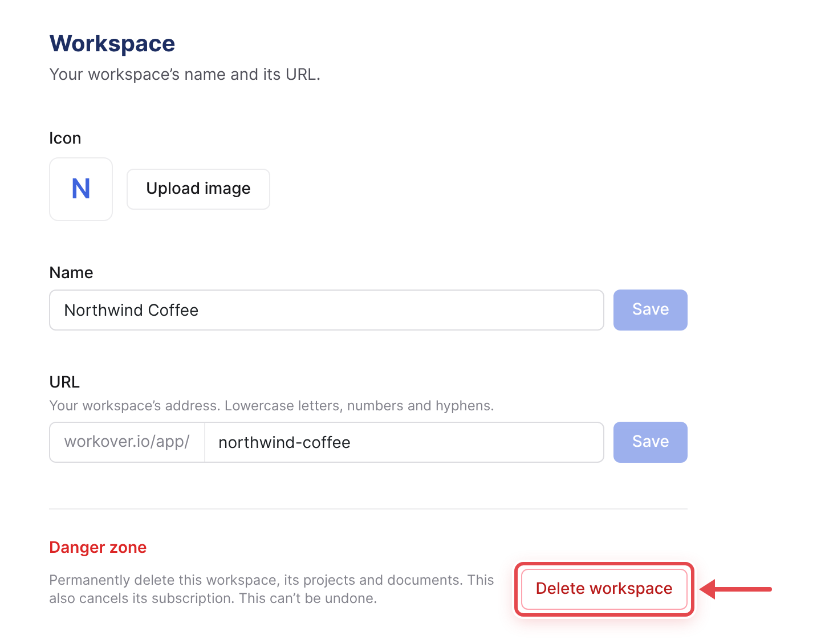Click the Workspace page heading
This screenshot has height=644, width=821.
coord(112,44)
